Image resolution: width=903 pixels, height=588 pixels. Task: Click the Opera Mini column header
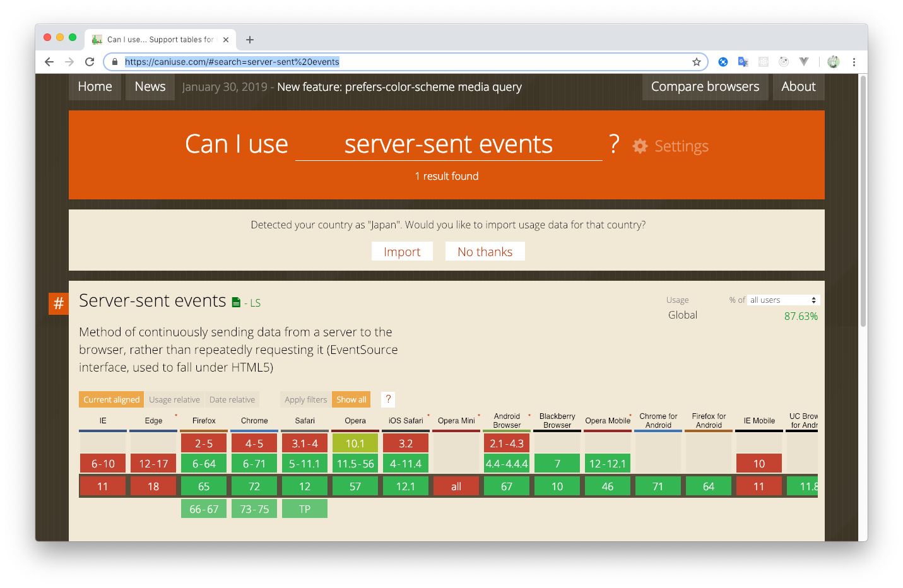click(x=456, y=421)
